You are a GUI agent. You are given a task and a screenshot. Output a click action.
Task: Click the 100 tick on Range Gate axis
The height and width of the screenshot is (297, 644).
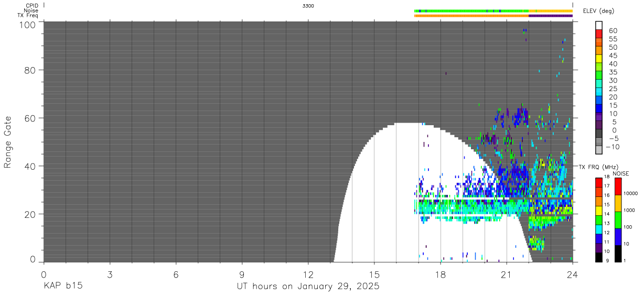(x=27, y=24)
